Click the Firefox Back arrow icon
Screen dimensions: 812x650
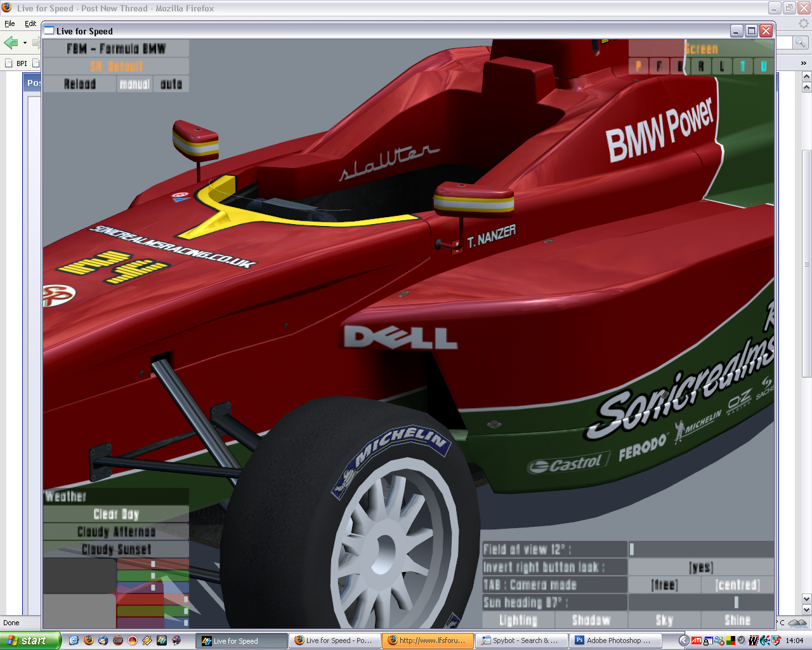11,43
